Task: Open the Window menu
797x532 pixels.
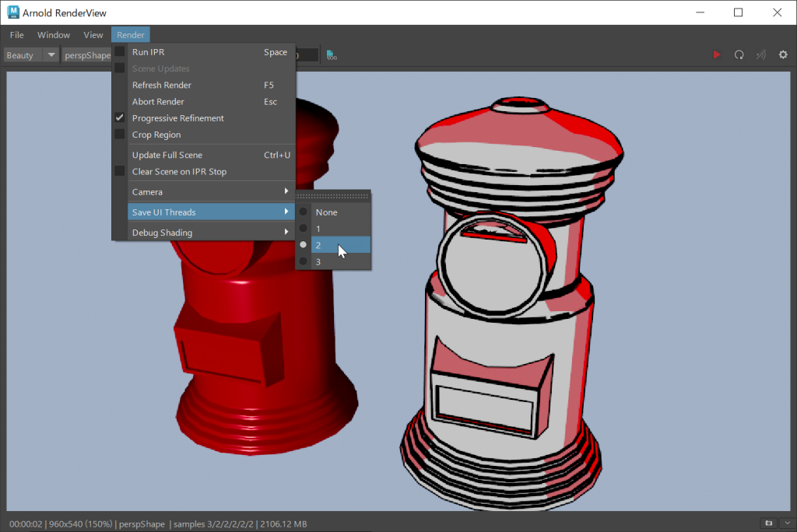Action: click(54, 34)
